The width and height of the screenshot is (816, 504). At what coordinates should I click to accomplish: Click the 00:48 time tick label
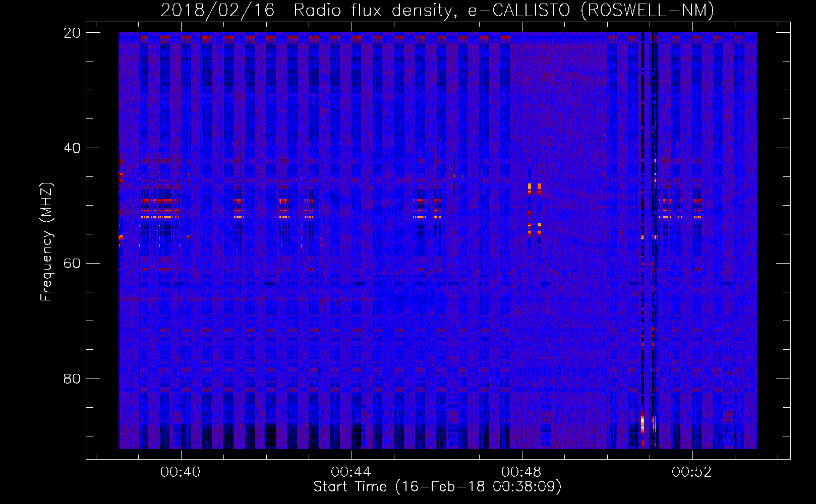click(x=521, y=472)
